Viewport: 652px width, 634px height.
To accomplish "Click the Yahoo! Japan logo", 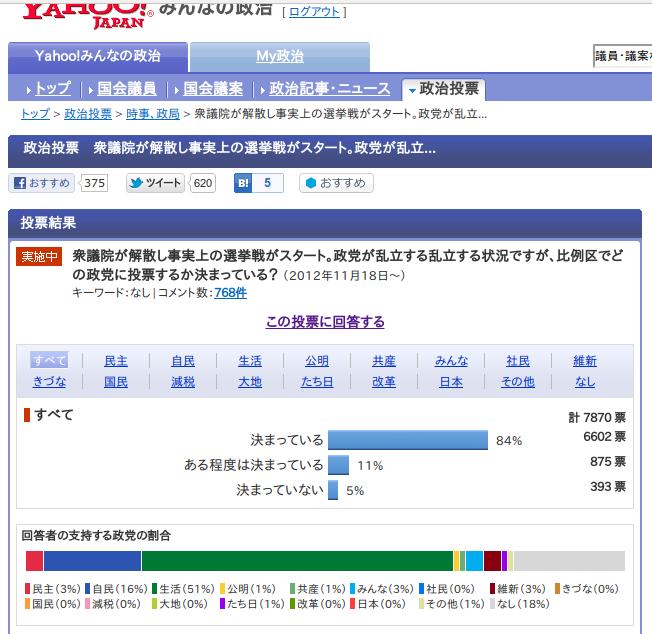I will tap(88, 12).
